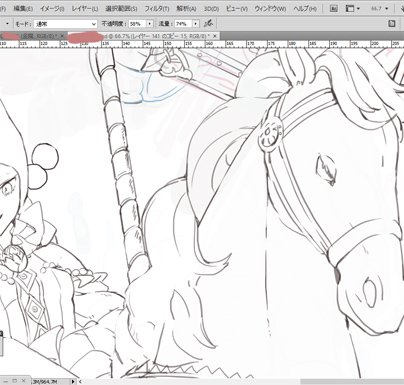
Task: Toggle the airbrush mode icon
Action: click(209, 24)
